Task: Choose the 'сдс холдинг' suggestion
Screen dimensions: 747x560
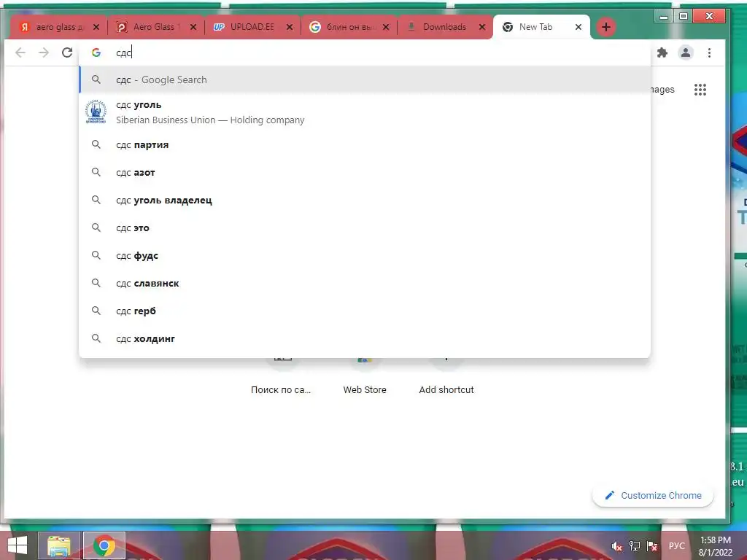Action: point(365,338)
